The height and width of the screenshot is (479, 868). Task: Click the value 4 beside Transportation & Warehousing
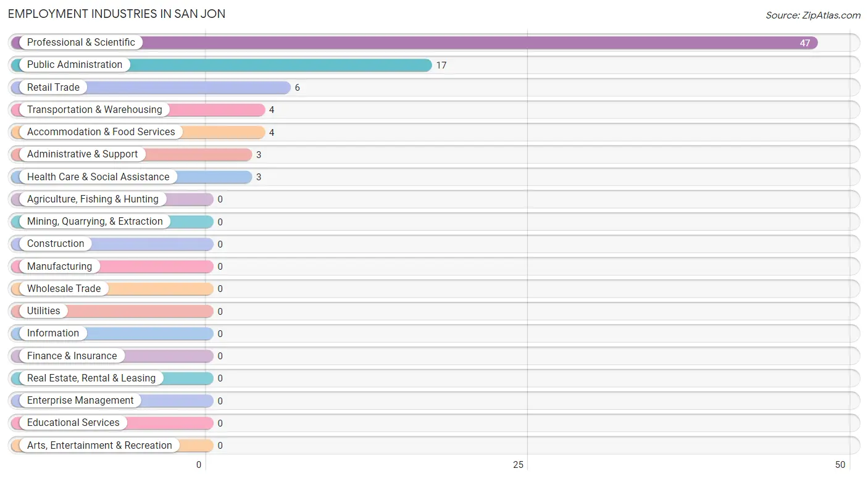point(272,110)
